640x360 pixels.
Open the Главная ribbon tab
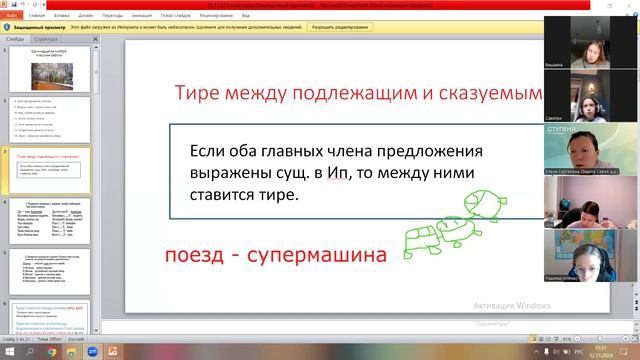coord(37,16)
